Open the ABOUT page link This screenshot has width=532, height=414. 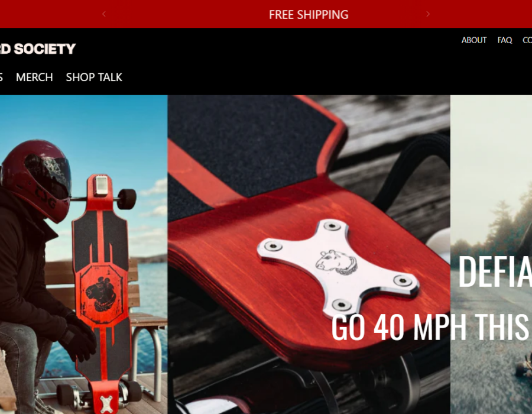[473, 40]
